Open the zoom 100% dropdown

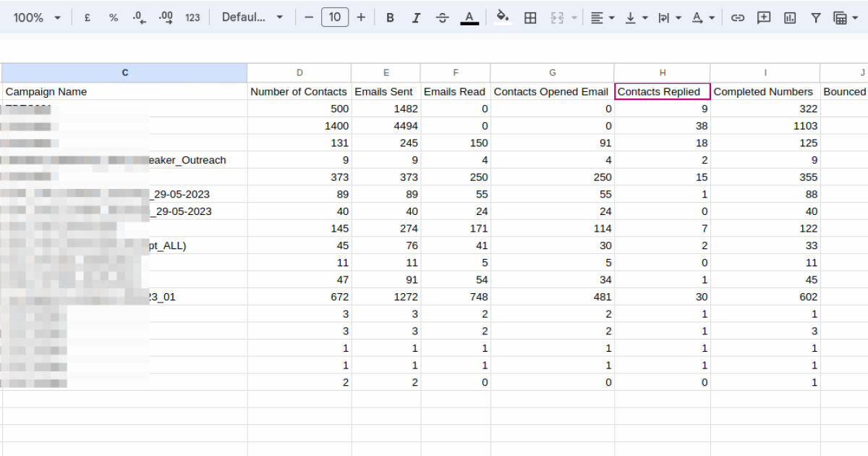point(38,17)
